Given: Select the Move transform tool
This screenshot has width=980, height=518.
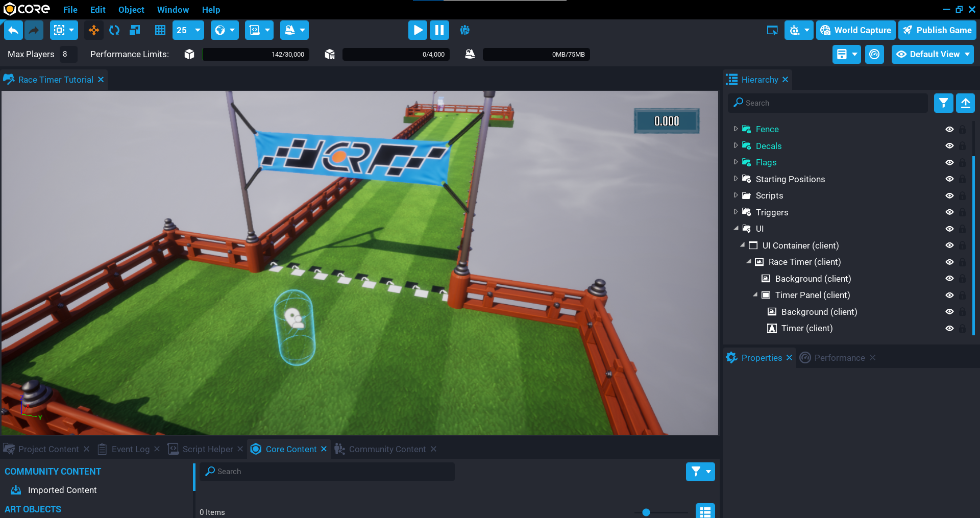Looking at the screenshot, I should click(x=94, y=30).
